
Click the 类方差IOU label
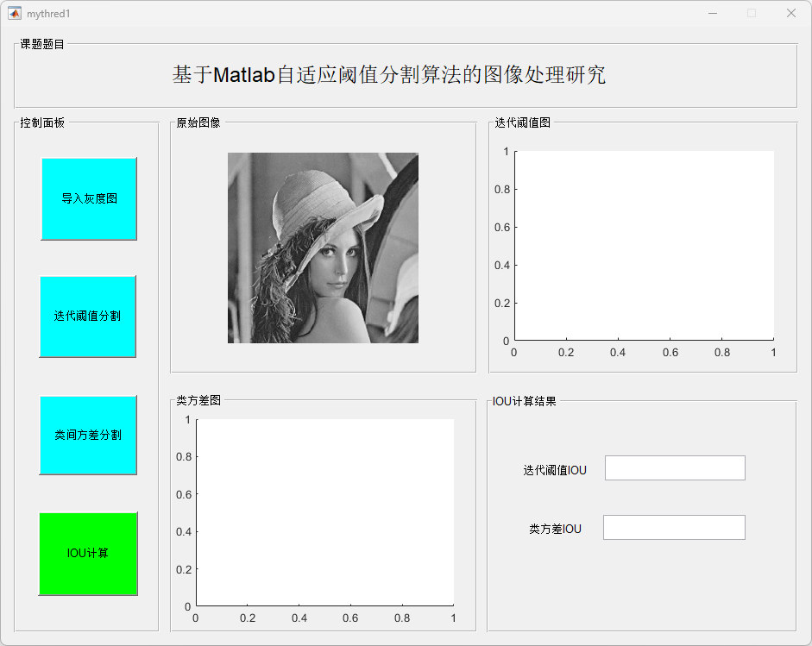click(x=555, y=529)
